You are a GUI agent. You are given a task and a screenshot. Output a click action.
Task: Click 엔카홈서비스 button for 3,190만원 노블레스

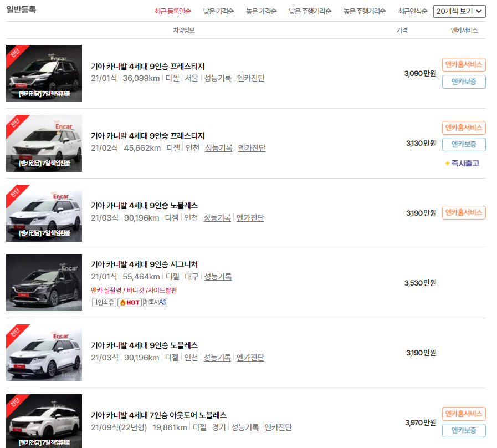coord(464,212)
